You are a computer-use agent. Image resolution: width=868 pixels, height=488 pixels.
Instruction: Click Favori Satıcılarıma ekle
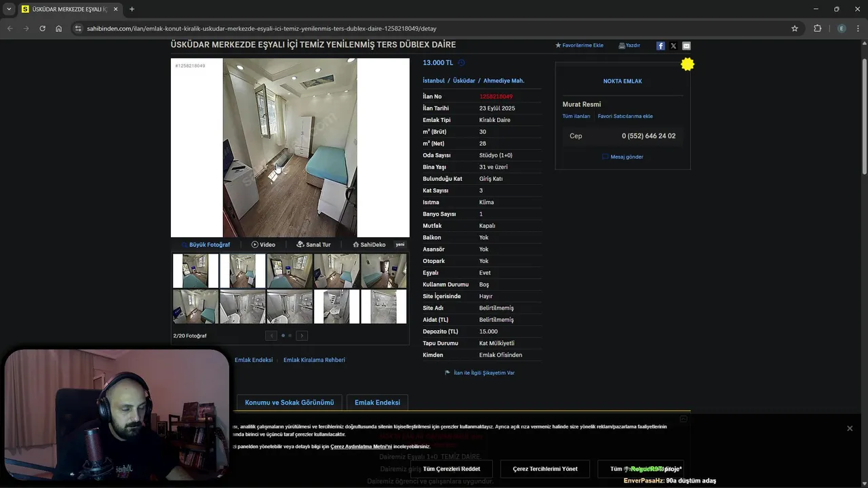625,116
